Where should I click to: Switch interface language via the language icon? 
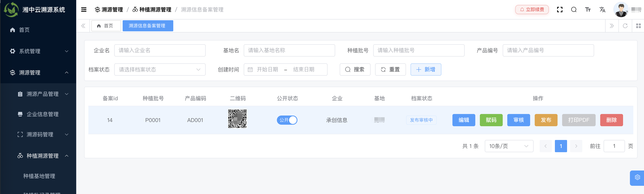(602, 9)
